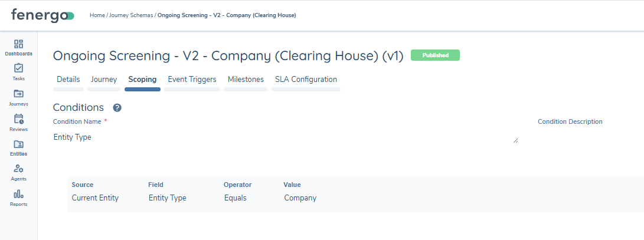
Task: Follow the Home breadcrumb link
Action: pos(97,15)
